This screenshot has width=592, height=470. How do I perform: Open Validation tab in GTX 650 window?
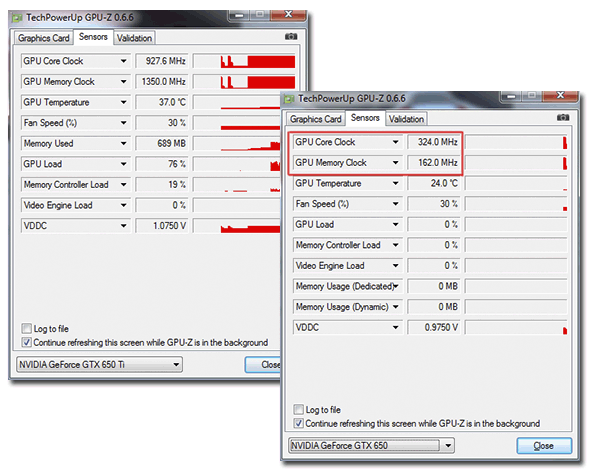[x=407, y=119]
